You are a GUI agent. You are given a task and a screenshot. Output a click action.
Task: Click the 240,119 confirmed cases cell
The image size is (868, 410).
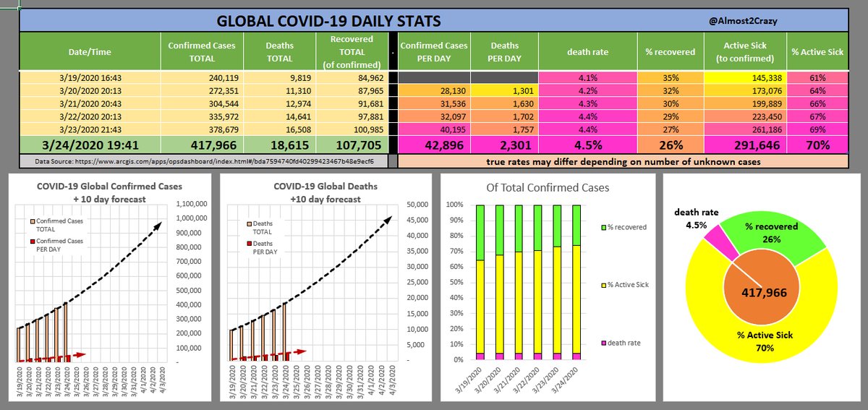coord(200,78)
